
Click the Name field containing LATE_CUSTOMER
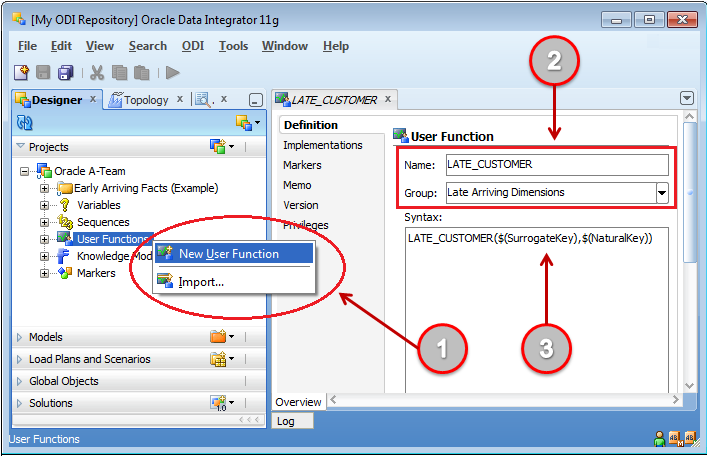click(x=557, y=164)
